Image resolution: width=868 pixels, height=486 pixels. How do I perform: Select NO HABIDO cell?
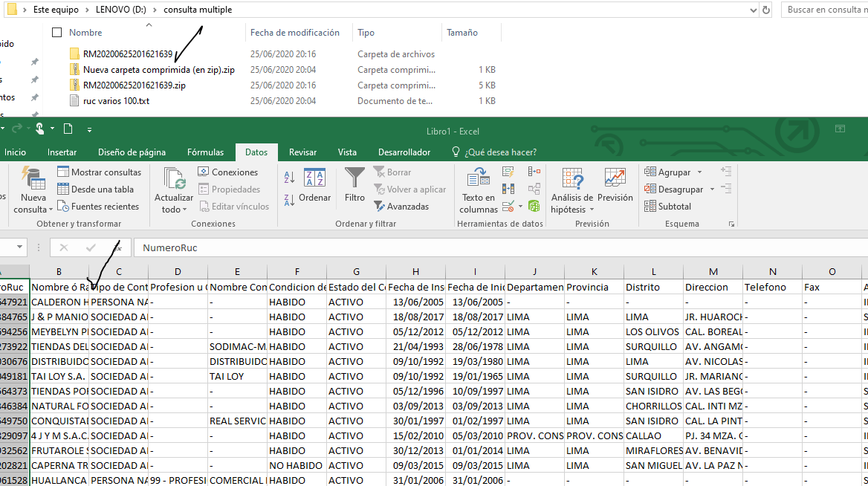point(297,465)
